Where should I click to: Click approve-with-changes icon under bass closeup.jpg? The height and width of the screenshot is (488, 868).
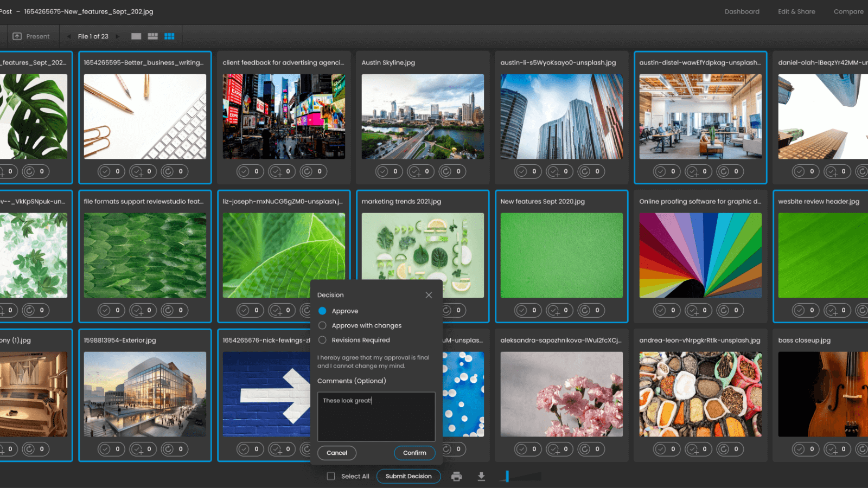pos(831,449)
